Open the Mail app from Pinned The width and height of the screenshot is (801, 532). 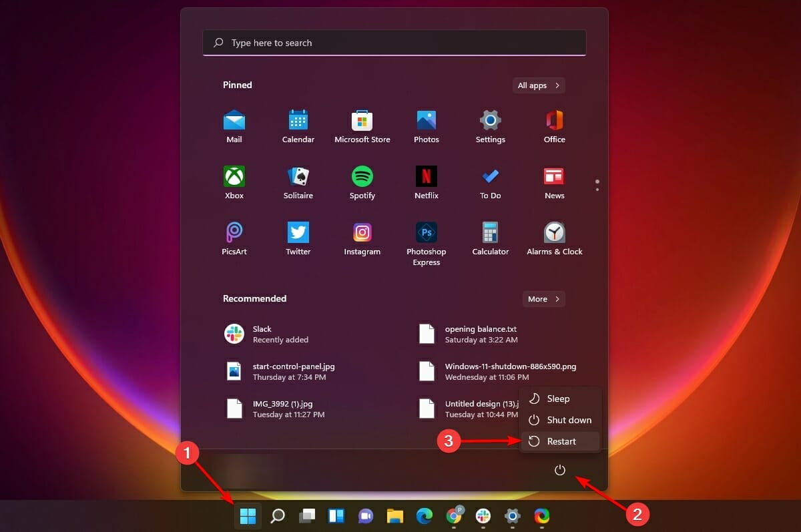pyautogui.click(x=234, y=126)
